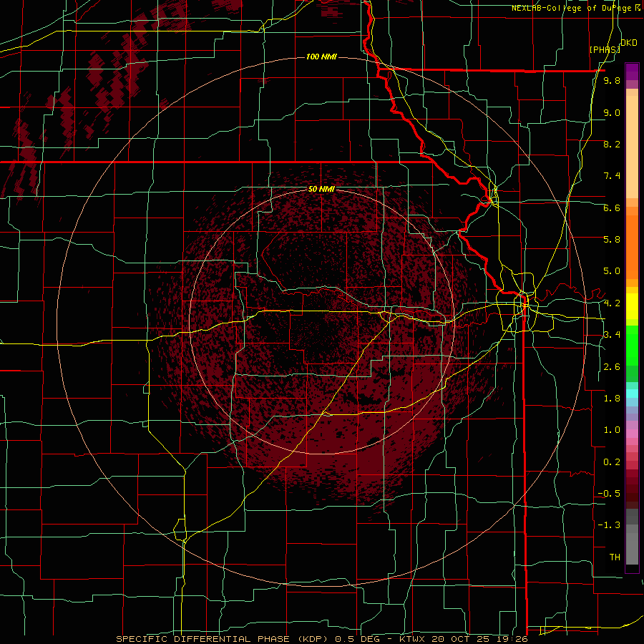Viewport: 644px width, 644px height.
Task: Pick the bright green band of the color scale
Action: coord(632,345)
